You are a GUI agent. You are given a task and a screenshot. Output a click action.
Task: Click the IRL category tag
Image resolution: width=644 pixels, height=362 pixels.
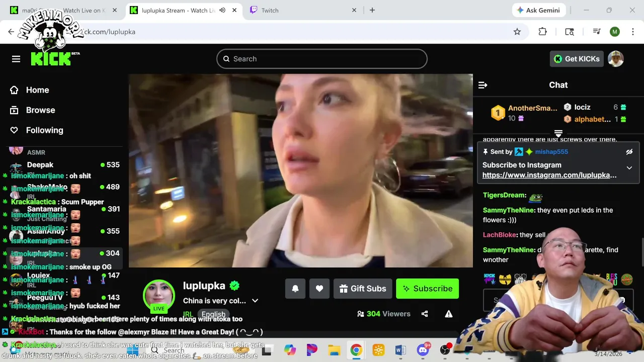click(x=188, y=314)
